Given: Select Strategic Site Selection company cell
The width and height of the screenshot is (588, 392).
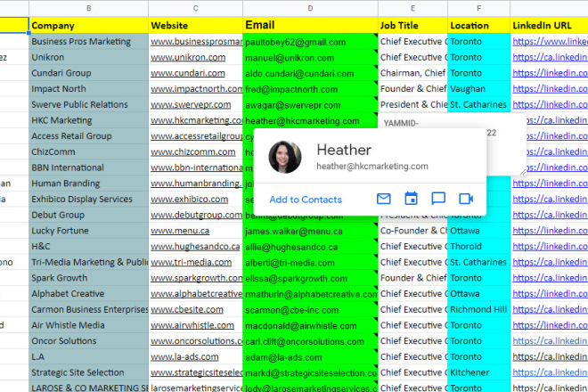Looking at the screenshot, I should coord(88,372).
